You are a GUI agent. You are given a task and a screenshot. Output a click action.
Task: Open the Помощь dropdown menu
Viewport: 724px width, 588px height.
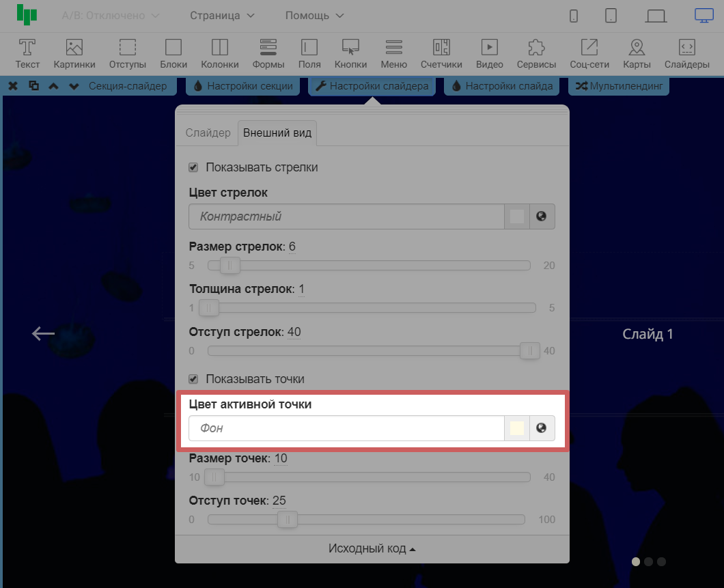[x=314, y=15]
